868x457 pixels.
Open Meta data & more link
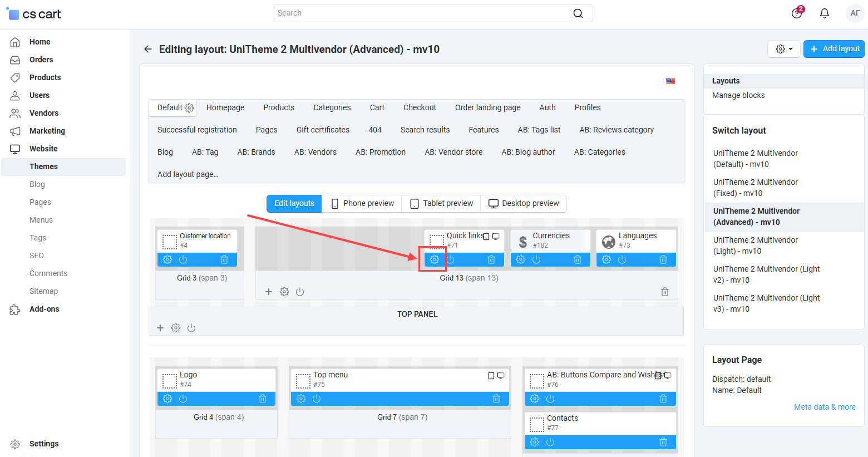[x=825, y=407]
